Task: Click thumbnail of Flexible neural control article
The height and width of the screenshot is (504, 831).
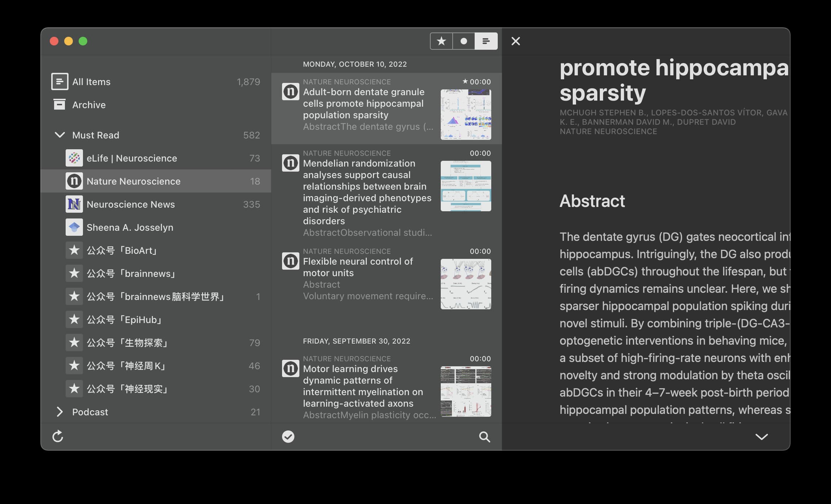Action: (x=466, y=284)
